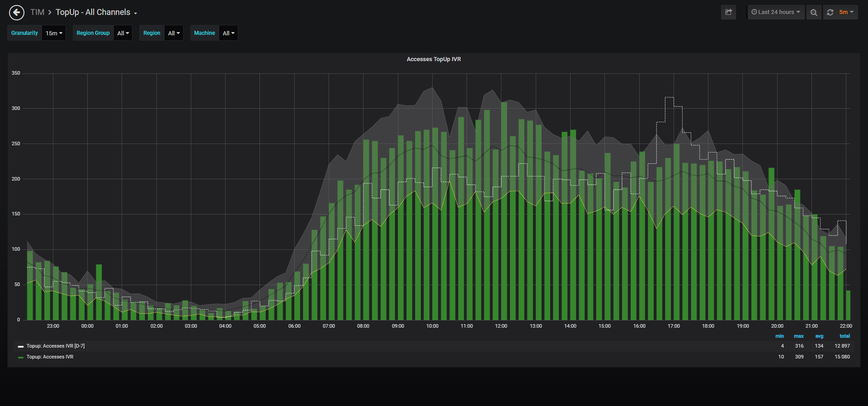Click the refresh dashboard icon
The height and width of the screenshot is (406, 868).
(830, 12)
